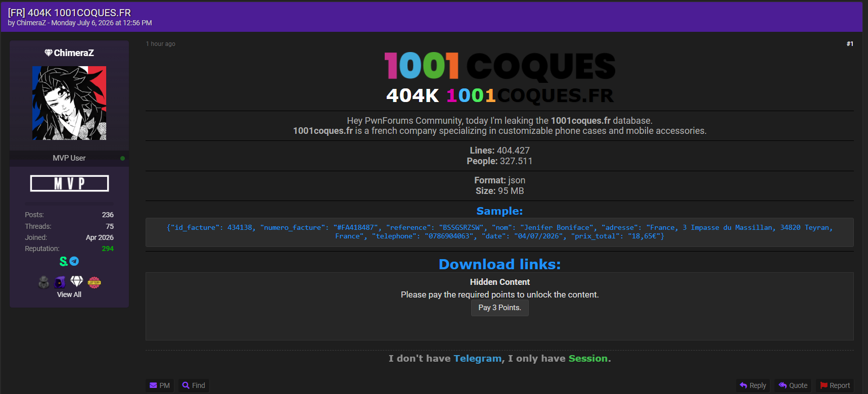The image size is (868, 394).
Task: Open the #1 post permalink
Action: pyautogui.click(x=850, y=44)
